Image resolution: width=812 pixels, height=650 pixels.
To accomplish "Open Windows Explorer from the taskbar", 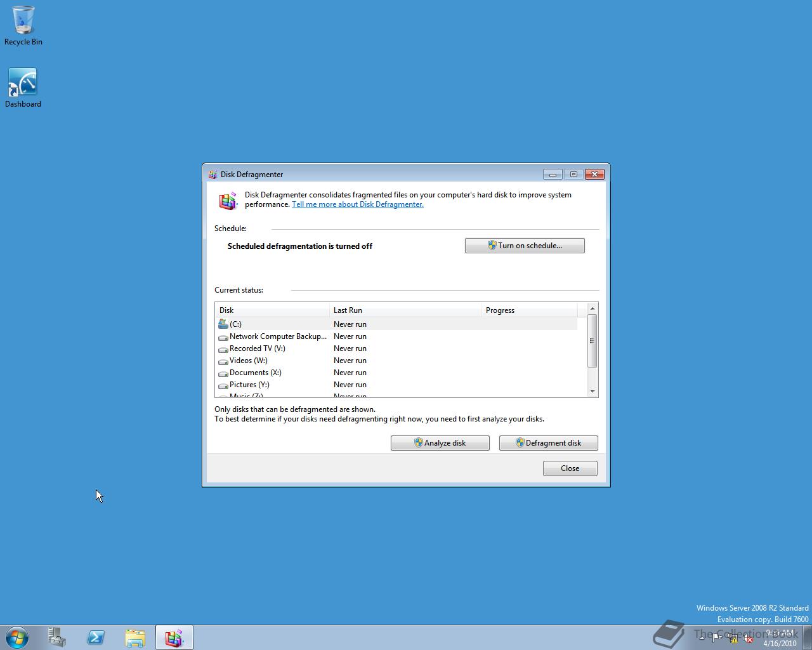I will coord(135,637).
